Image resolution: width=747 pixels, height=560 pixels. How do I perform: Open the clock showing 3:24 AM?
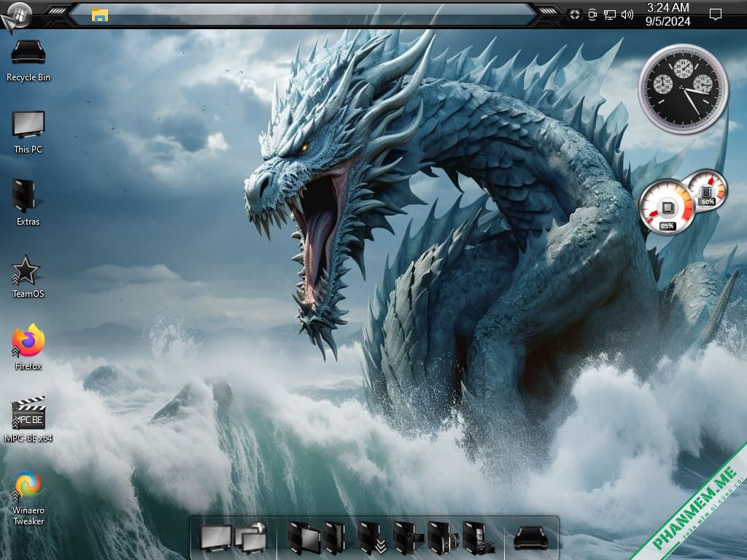[x=667, y=15]
